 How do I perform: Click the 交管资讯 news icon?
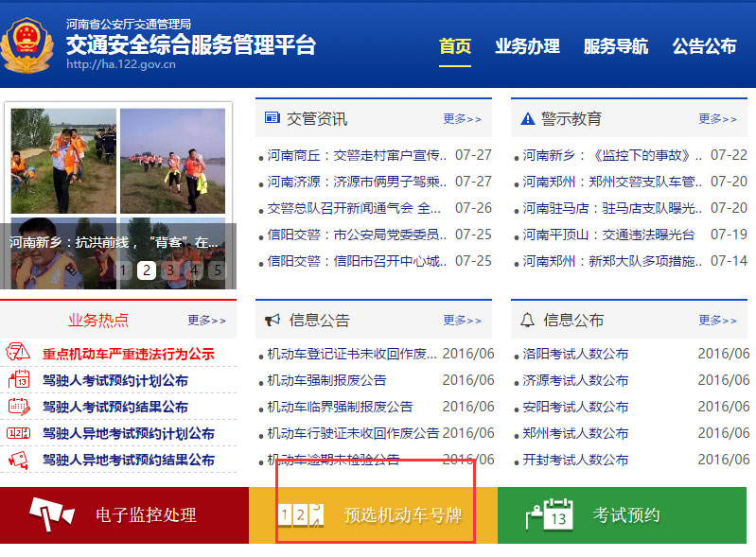pyautogui.click(x=272, y=117)
